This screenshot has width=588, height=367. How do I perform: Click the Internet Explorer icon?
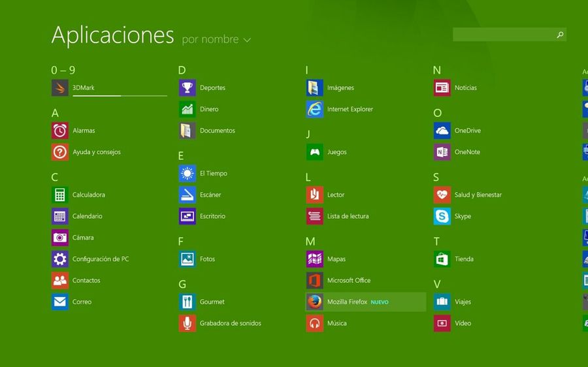(x=314, y=109)
